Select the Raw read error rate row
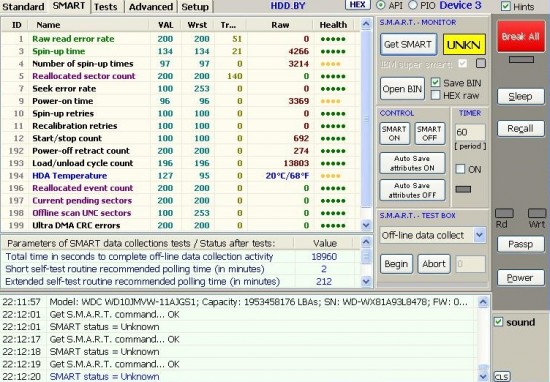This screenshot has height=382, width=550. (x=181, y=39)
